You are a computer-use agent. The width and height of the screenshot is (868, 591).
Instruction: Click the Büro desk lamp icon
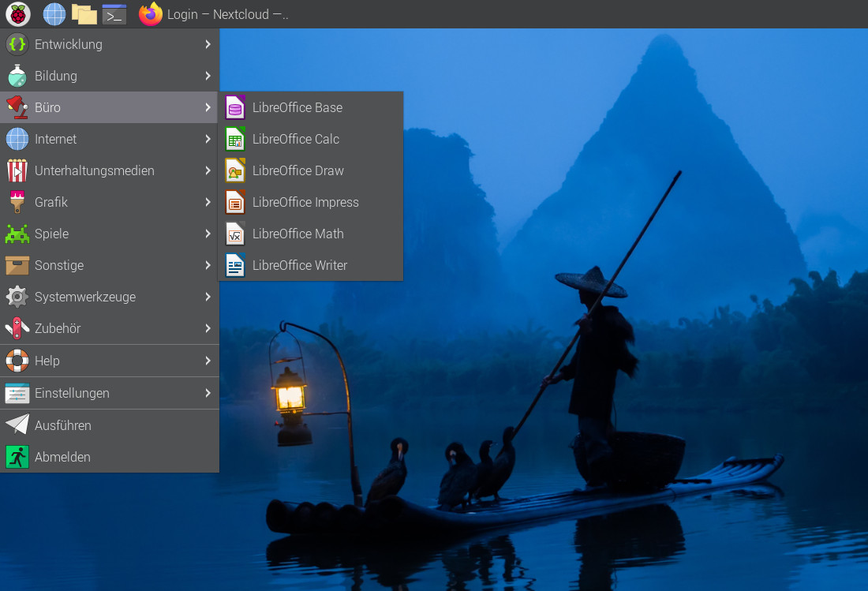point(17,107)
